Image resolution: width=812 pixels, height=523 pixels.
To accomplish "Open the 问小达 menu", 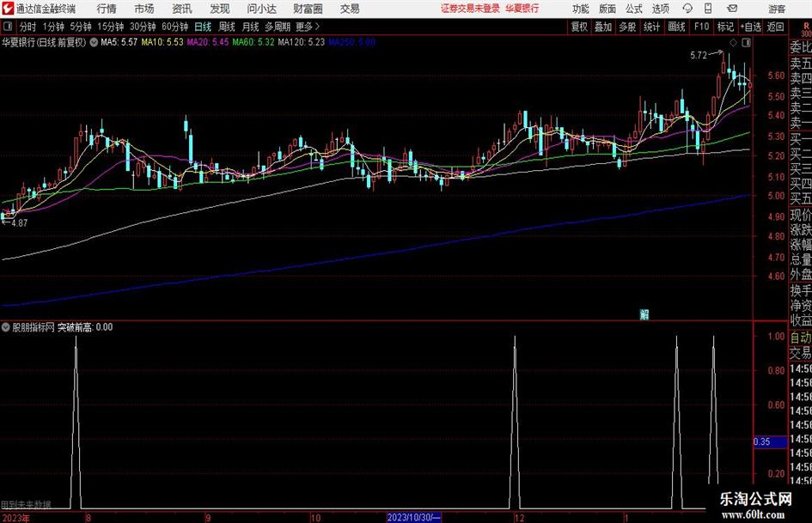I will click(261, 9).
